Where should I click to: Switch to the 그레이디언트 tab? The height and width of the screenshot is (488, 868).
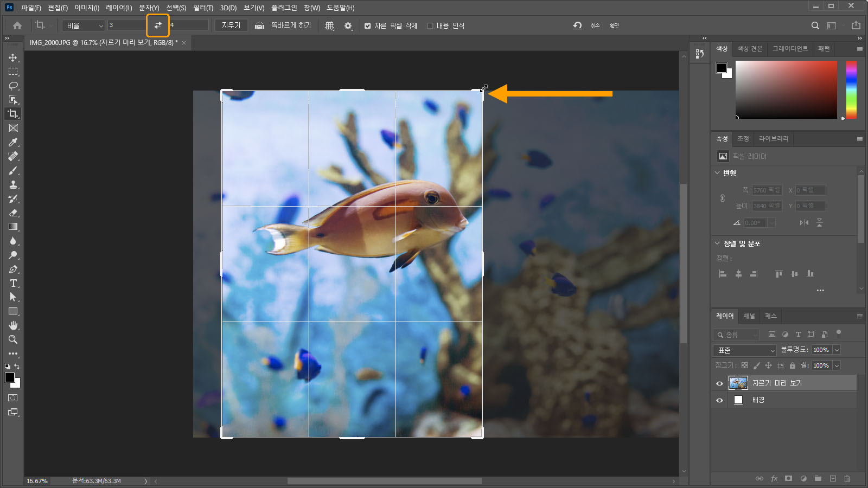point(790,49)
